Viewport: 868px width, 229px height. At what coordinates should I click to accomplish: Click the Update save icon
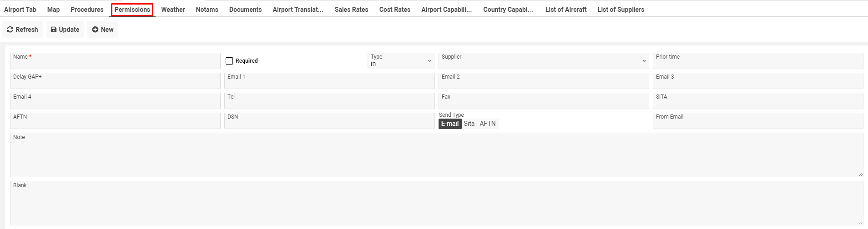pos(54,30)
